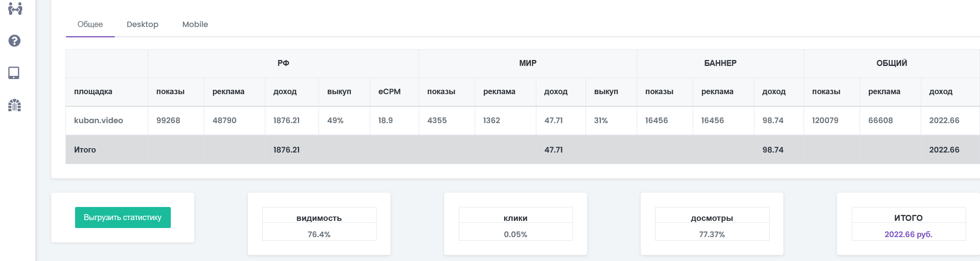Switch to the Mobile tab
The image size is (980, 261).
(195, 24)
